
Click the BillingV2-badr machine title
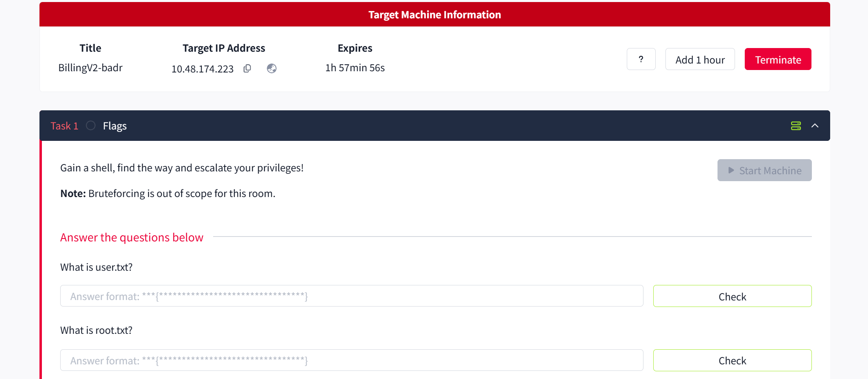coord(90,68)
